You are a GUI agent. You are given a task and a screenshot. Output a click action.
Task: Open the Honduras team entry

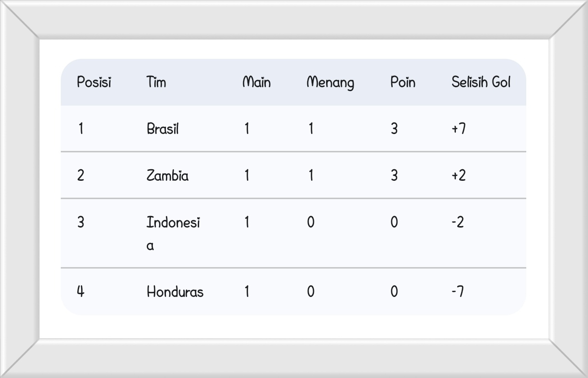pos(175,292)
